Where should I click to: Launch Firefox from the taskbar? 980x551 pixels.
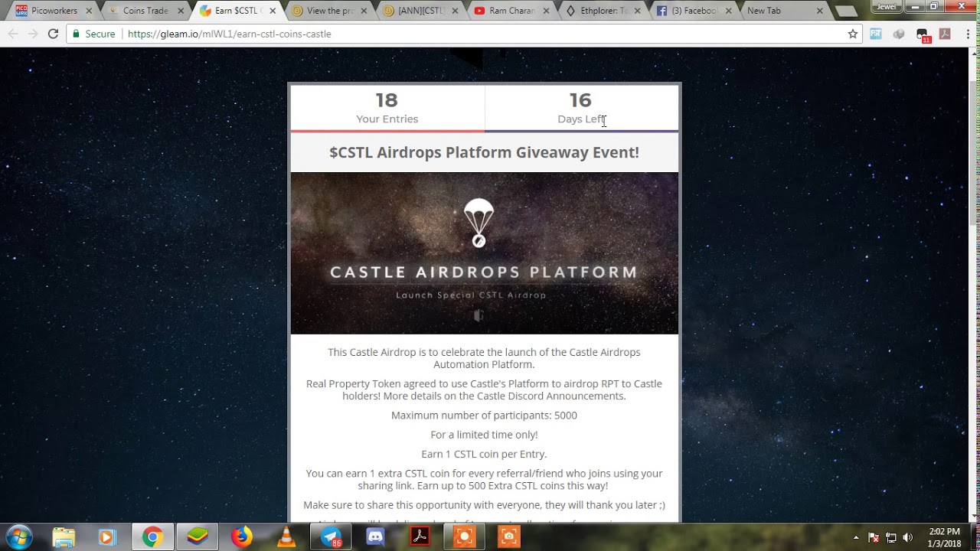242,537
